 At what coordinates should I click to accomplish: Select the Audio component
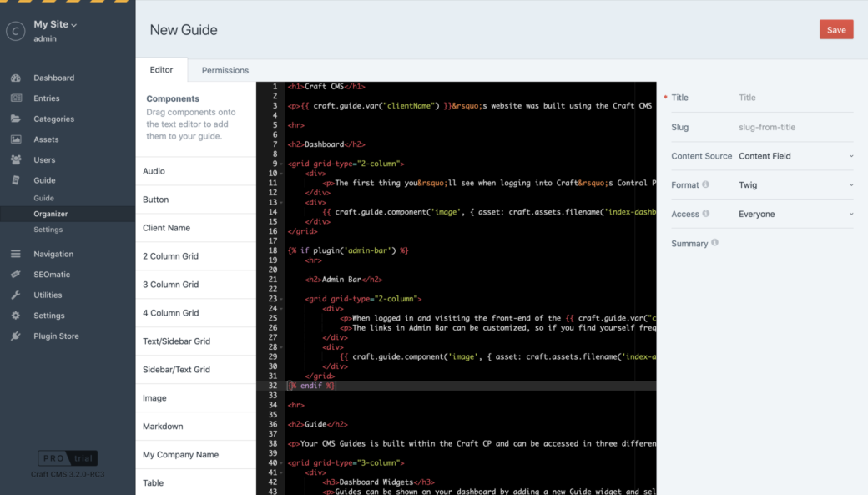click(x=196, y=171)
